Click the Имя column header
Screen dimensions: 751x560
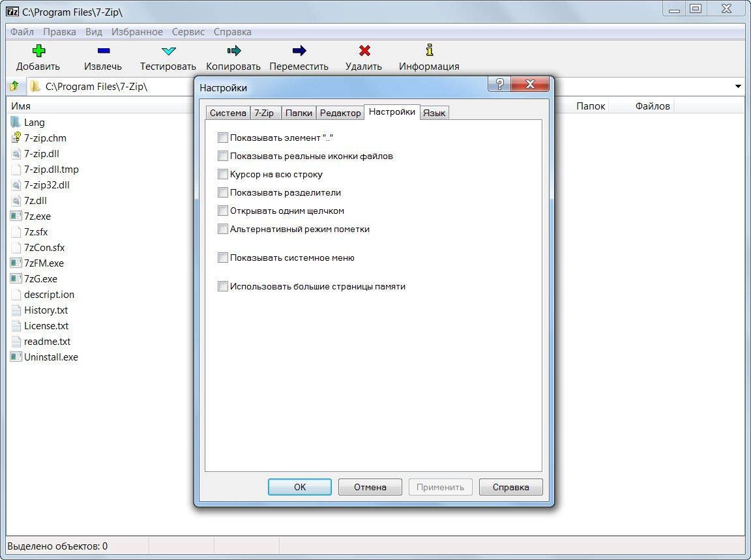pyautogui.click(x=21, y=106)
